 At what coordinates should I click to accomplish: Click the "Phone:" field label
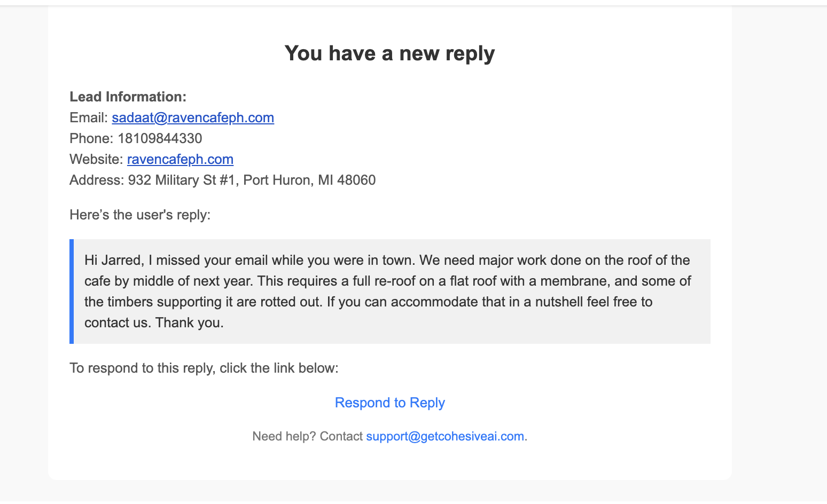[x=91, y=139]
